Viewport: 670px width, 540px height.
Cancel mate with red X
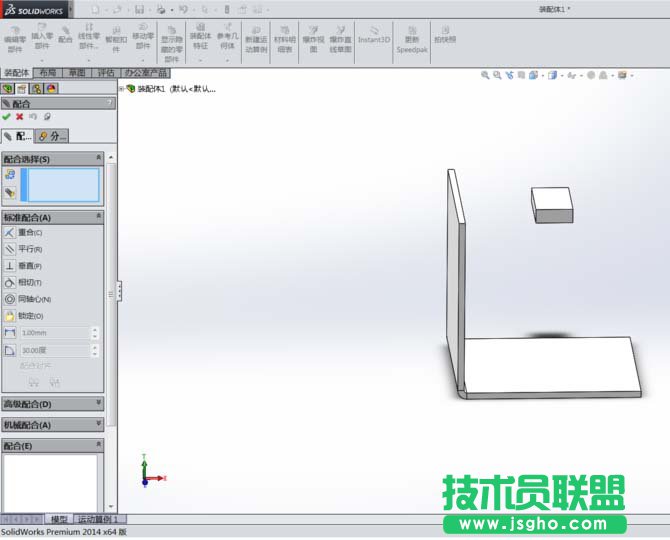click(x=20, y=117)
